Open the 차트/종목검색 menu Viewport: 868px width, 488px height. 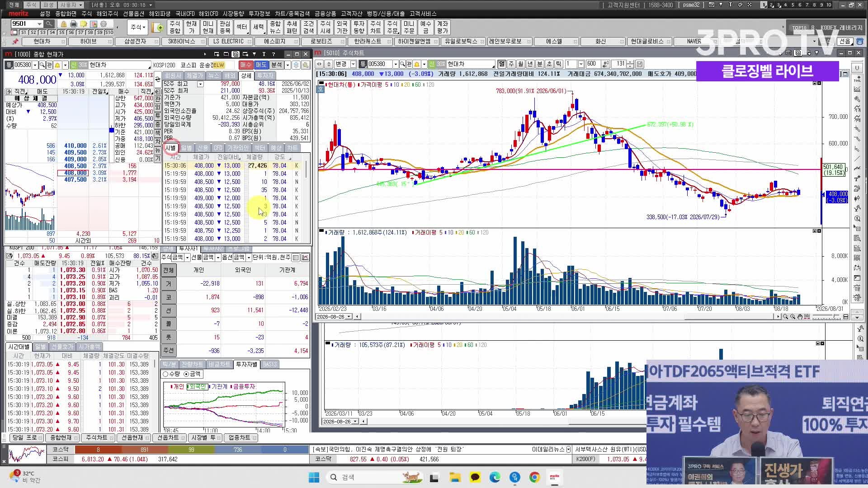click(292, 14)
